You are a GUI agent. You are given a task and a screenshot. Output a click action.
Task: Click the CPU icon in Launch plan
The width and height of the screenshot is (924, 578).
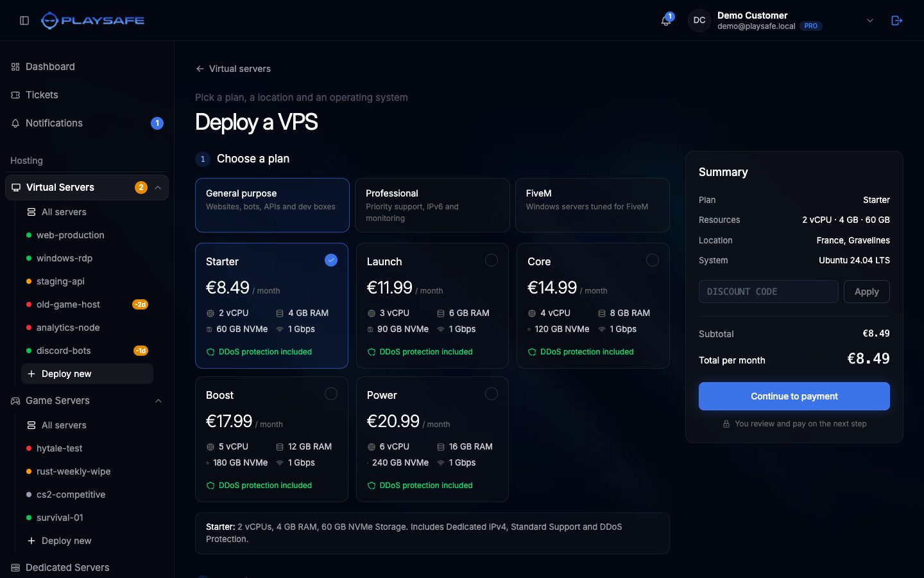372,313
